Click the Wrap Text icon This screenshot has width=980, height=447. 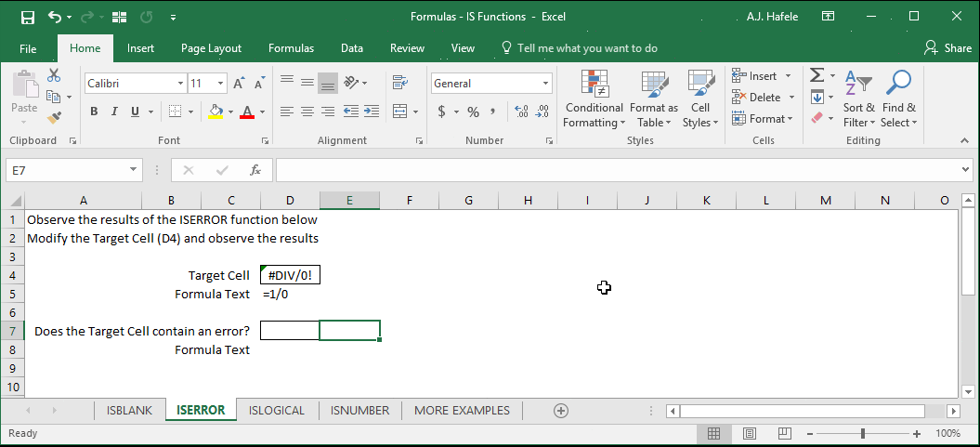[x=400, y=82]
